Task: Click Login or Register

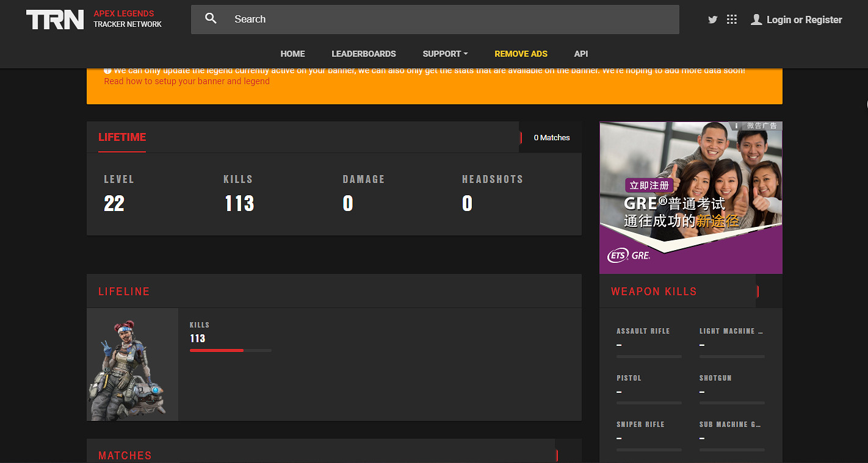Action: coord(804,20)
